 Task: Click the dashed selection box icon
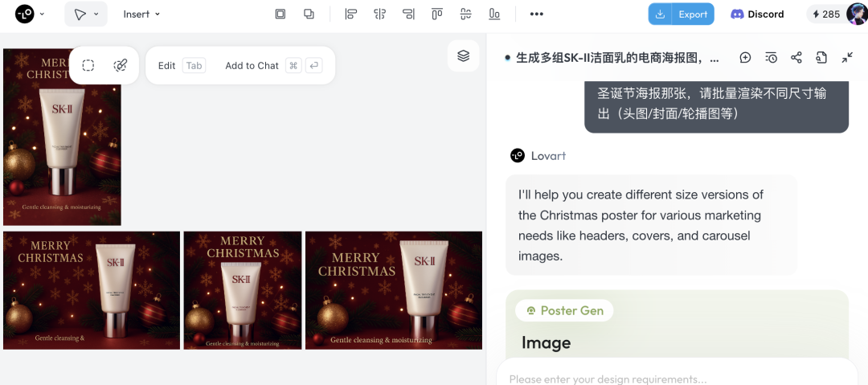click(88, 66)
